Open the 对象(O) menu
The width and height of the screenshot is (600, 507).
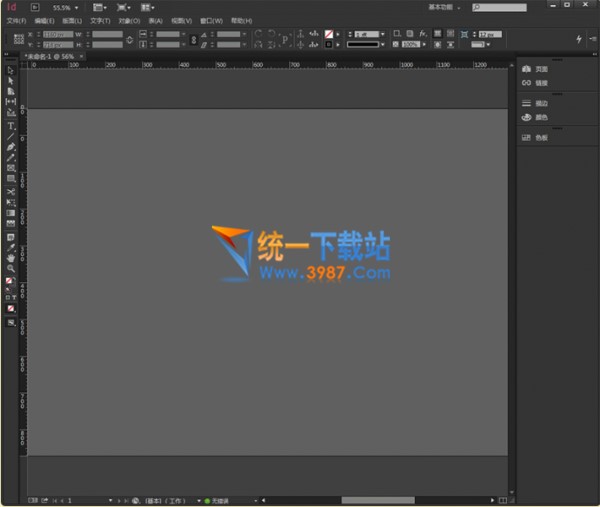pyautogui.click(x=129, y=21)
